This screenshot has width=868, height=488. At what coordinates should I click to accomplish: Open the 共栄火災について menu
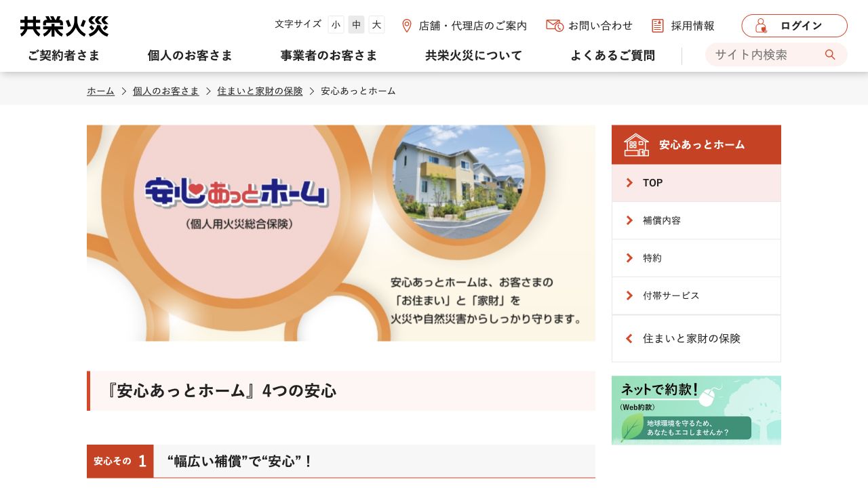[474, 56]
